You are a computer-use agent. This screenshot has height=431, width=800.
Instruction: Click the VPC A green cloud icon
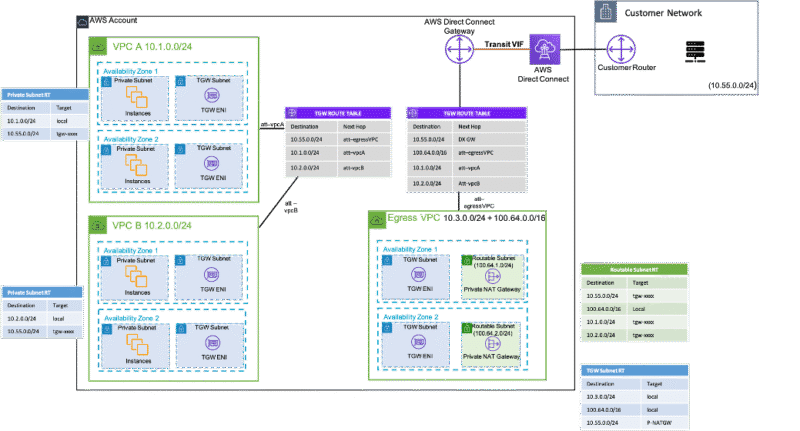click(97, 46)
